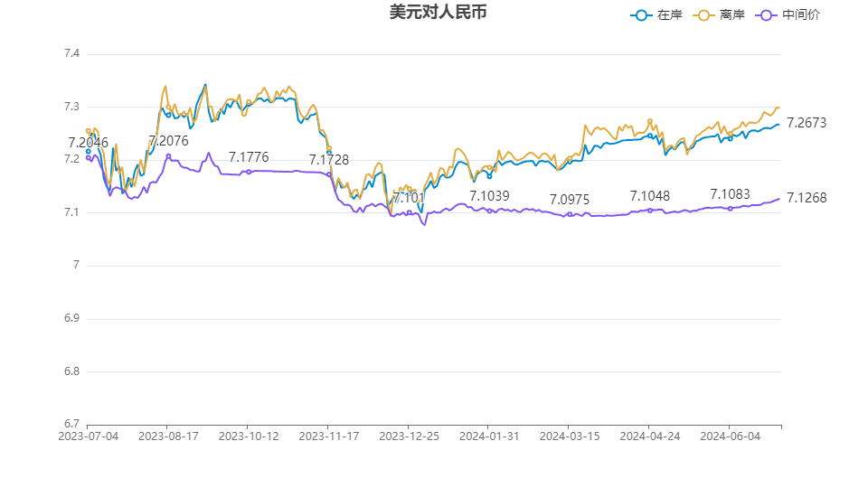
Task: Select the 7.2046 data point label
Action: (x=88, y=143)
